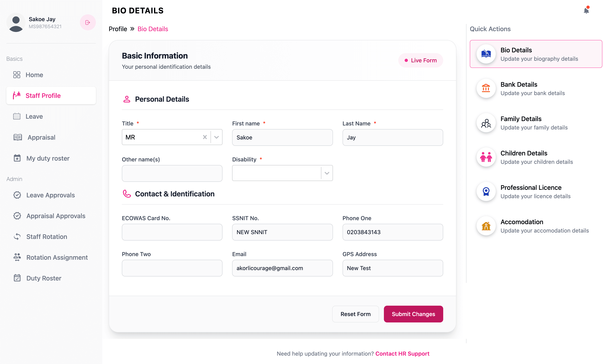Click the Bio Details book icon
Screen dimensions: 604x364
(x=486, y=54)
